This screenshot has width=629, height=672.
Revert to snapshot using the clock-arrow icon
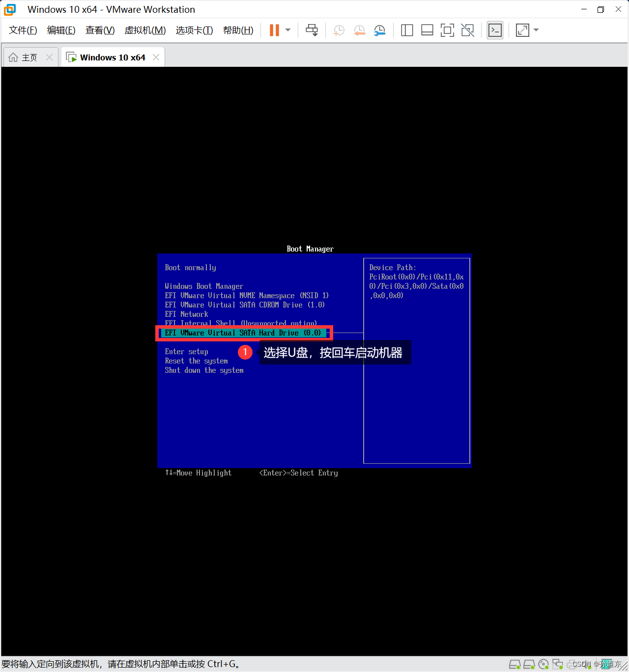coord(359,30)
